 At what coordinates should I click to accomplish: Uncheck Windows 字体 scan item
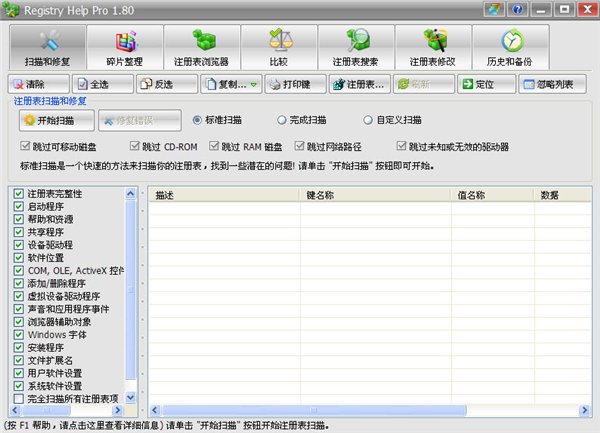(18, 335)
